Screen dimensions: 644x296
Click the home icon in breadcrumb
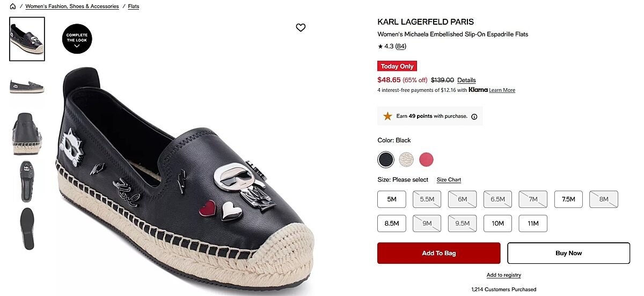(13, 6)
